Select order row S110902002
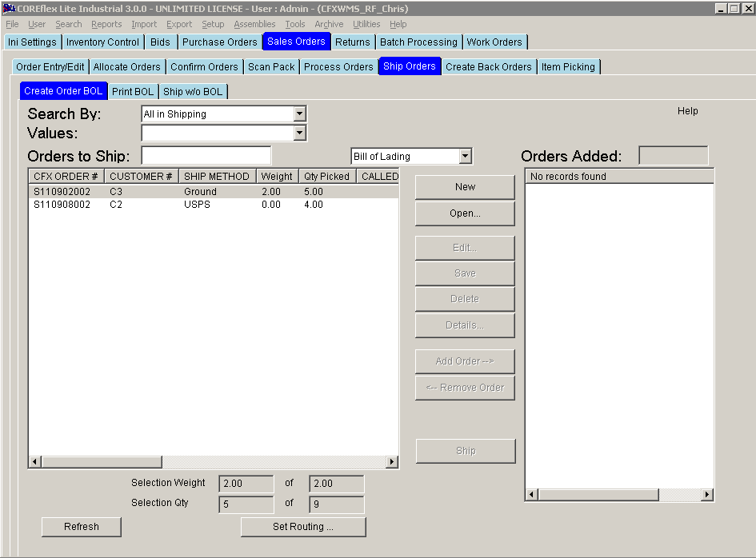The image size is (756, 558). click(x=214, y=192)
